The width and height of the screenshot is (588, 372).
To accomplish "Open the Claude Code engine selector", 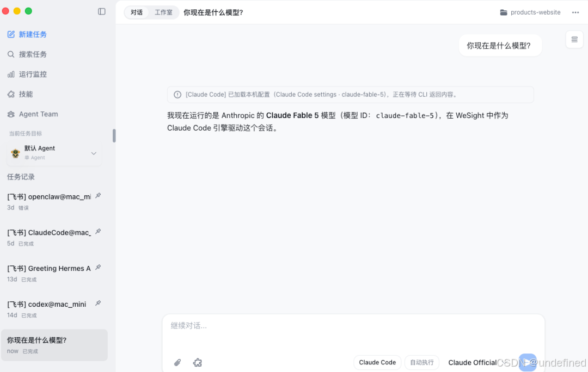I will (377, 362).
